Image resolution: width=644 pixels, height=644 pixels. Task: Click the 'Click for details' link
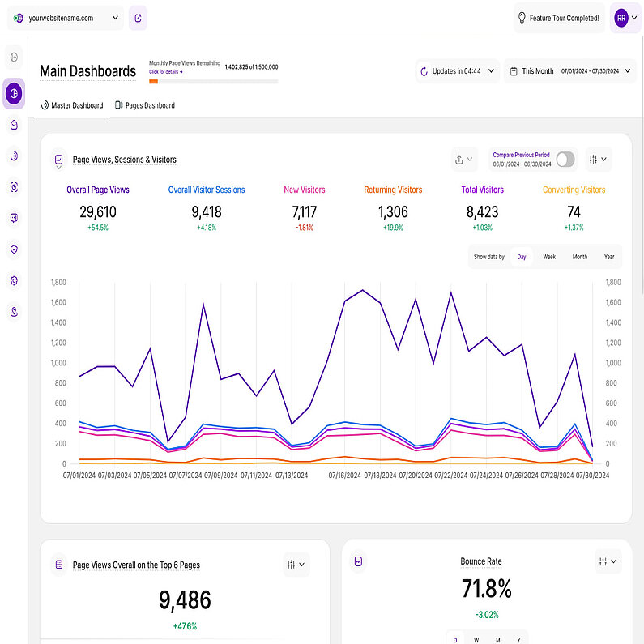pyautogui.click(x=165, y=72)
